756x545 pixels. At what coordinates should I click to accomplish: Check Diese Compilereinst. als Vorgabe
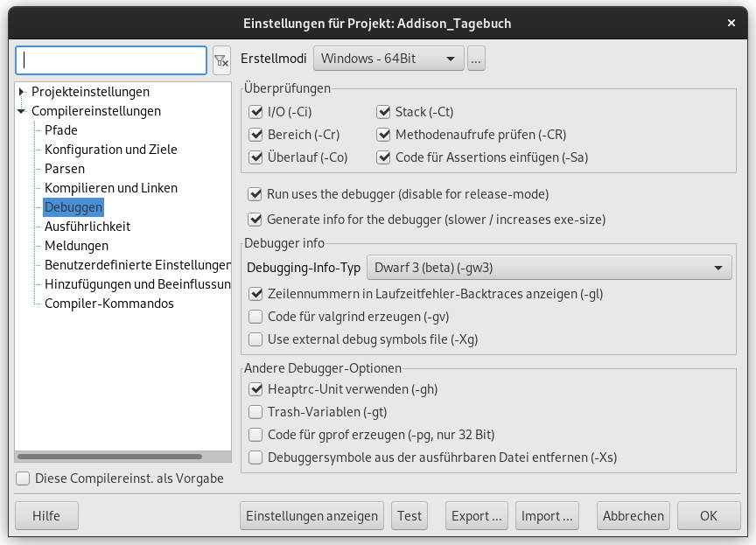(x=24, y=479)
